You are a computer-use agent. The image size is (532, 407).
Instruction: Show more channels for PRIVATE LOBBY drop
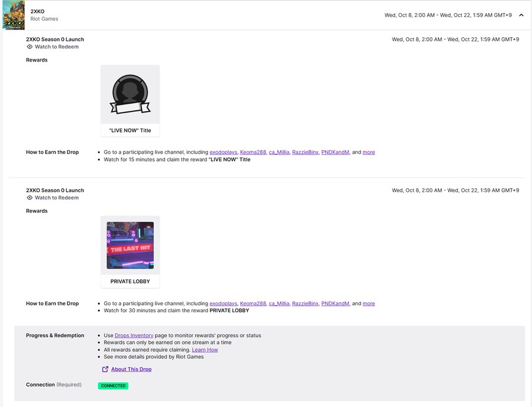(x=368, y=303)
